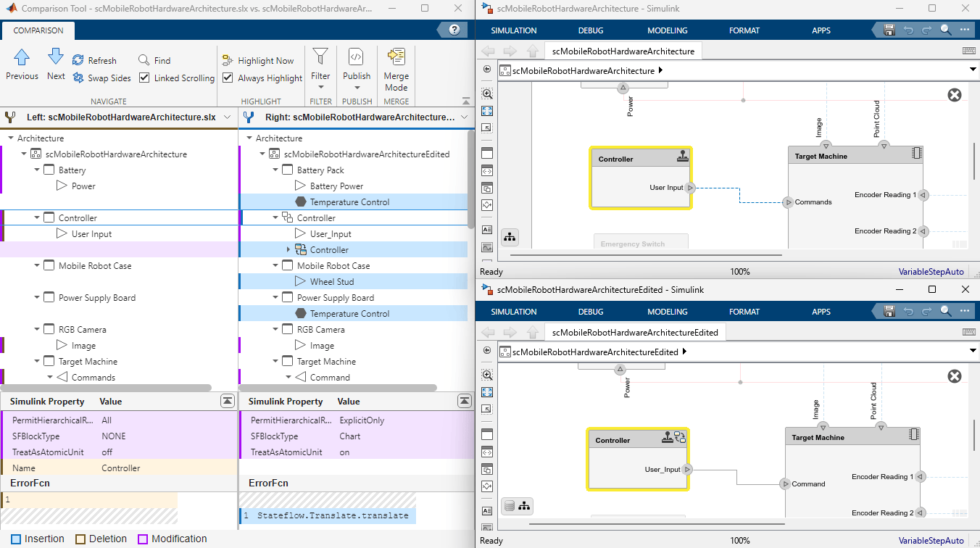Refresh the comparison
Screen dimensions: 980x548
pyautogui.click(x=94, y=60)
